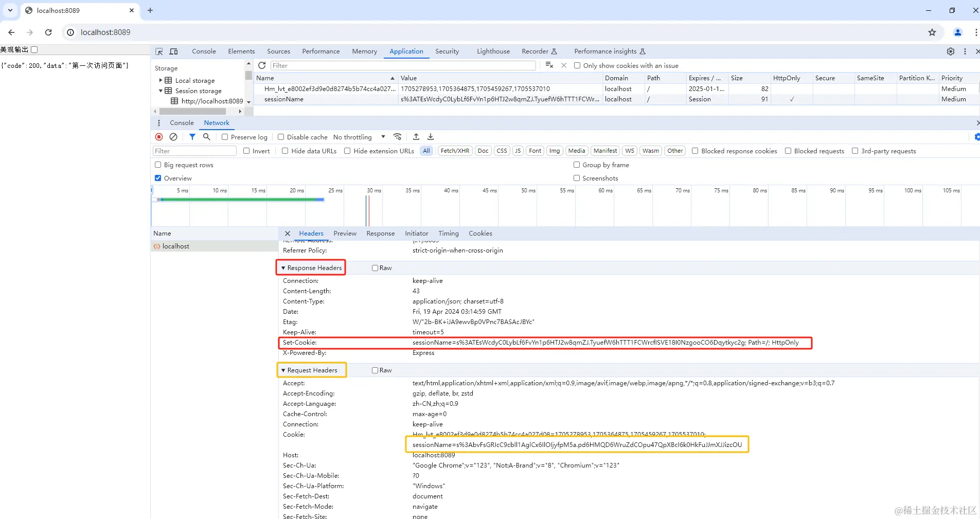980x519 pixels.
Task: Filter requests by Fetch/XHR
Action: (x=455, y=151)
